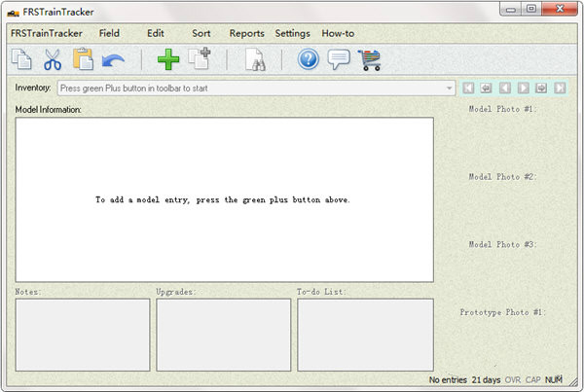Close the FRSTrainTracker window

point(560,9)
